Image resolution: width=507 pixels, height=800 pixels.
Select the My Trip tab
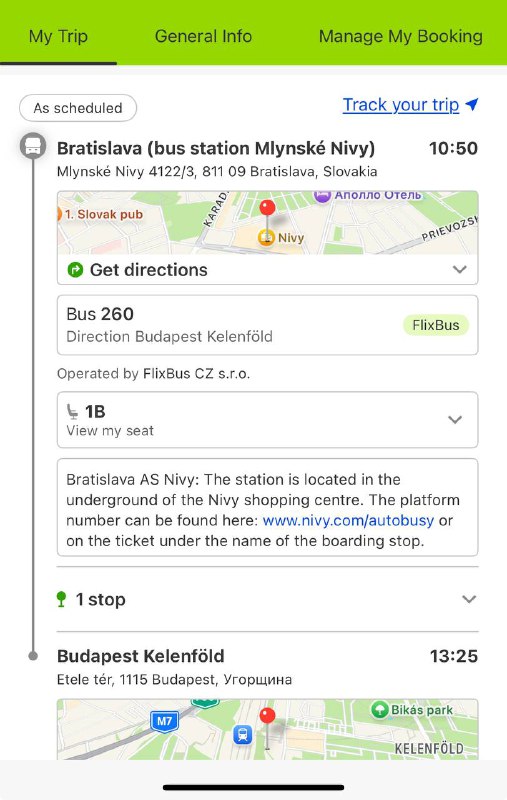point(58,36)
